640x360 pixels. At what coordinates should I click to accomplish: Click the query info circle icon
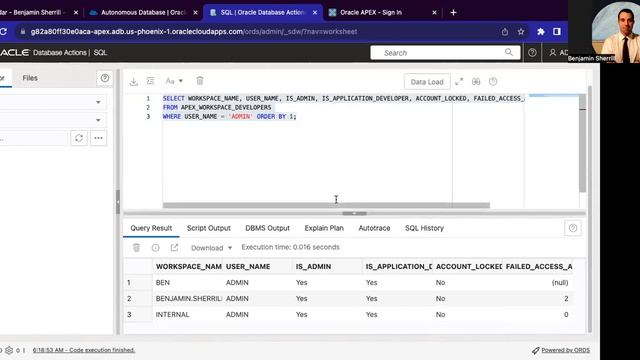(156, 247)
